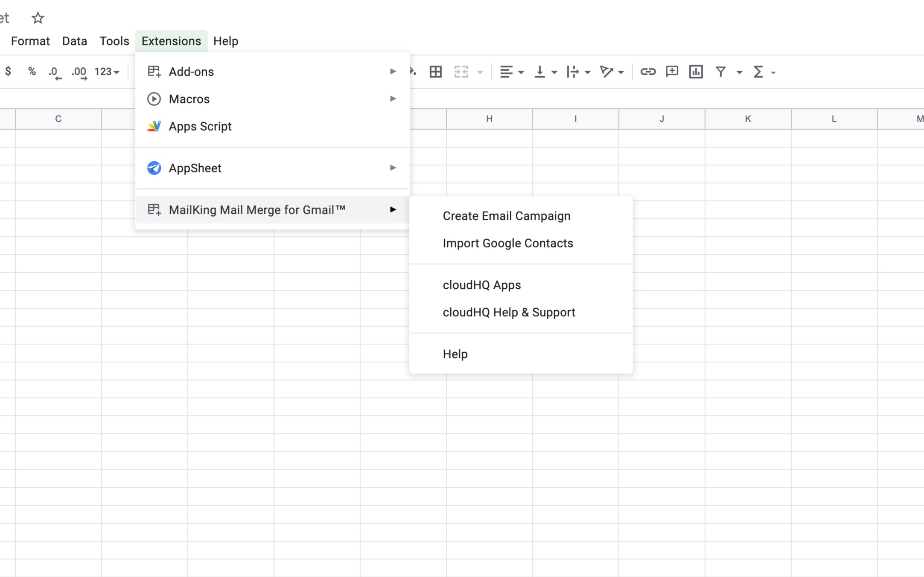Click the merge cells icon
This screenshot has width=924, height=577.
click(x=461, y=72)
